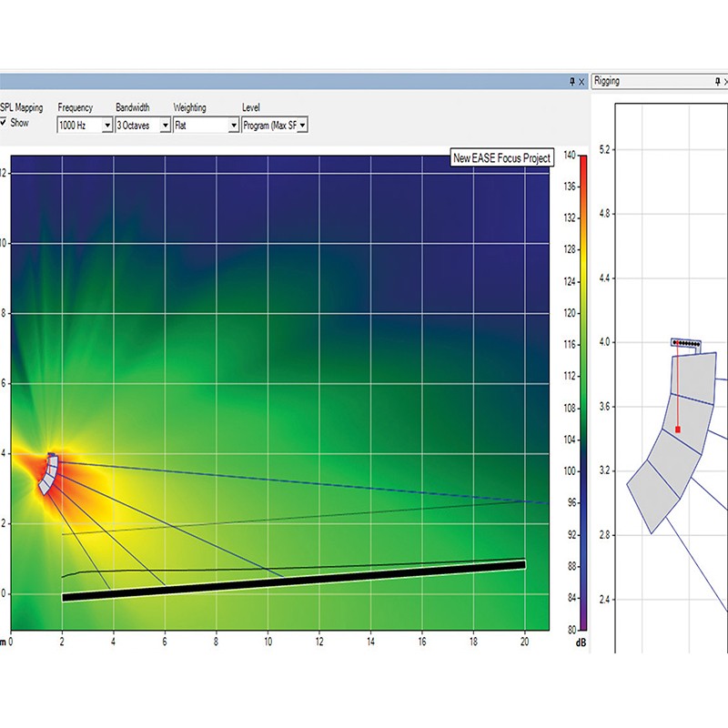Image resolution: width=728 pixels, height=728 pixels.
Task: Open the Weighting Flat dropdown
Action: 207,125
